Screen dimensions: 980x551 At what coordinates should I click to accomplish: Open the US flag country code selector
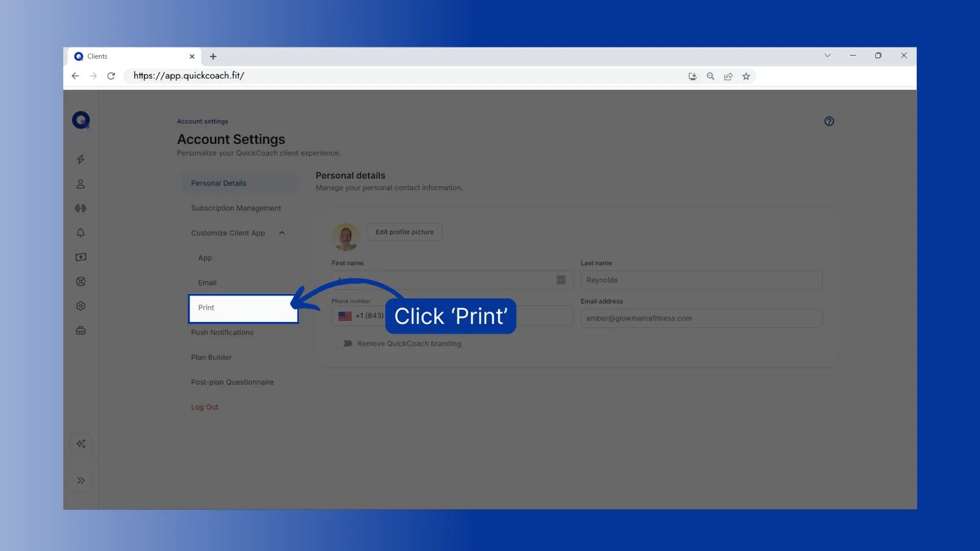click(x=345, y=316)
